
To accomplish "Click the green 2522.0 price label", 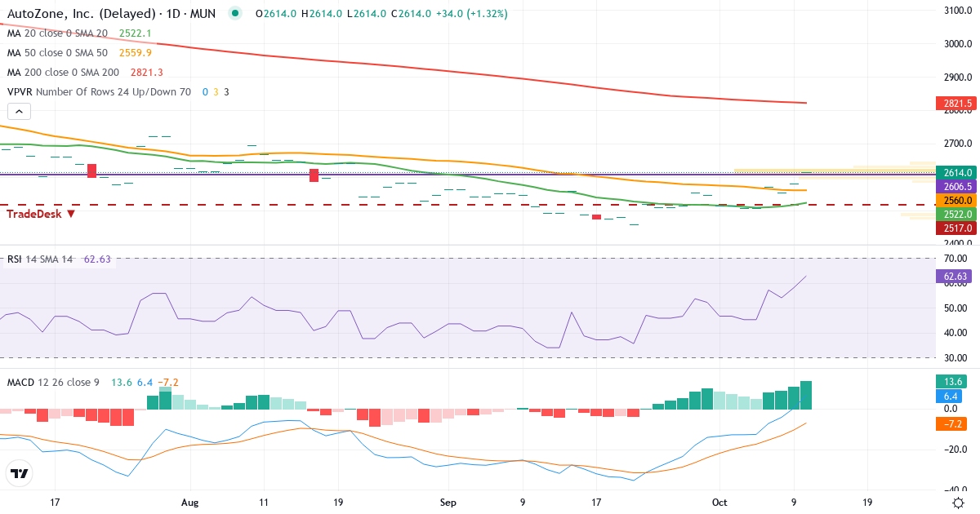I will click(x=956, y=214).
